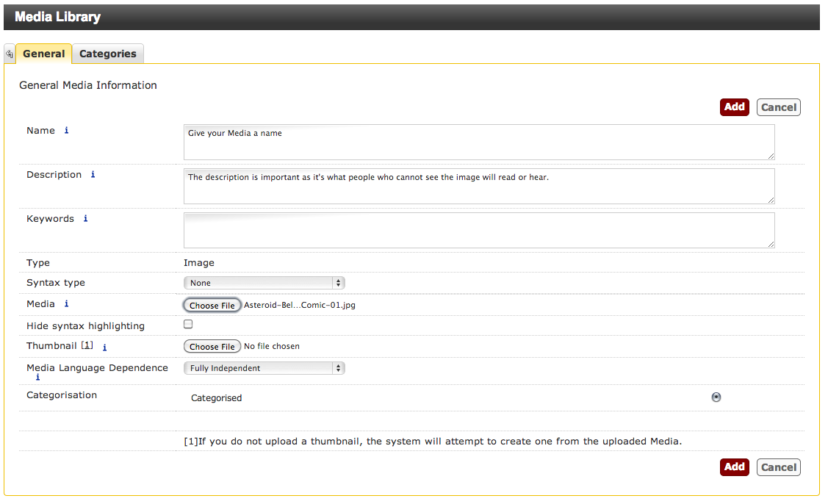
Task: Click the Media Language Dependence info icon
Action: click(x=37, y=378)
